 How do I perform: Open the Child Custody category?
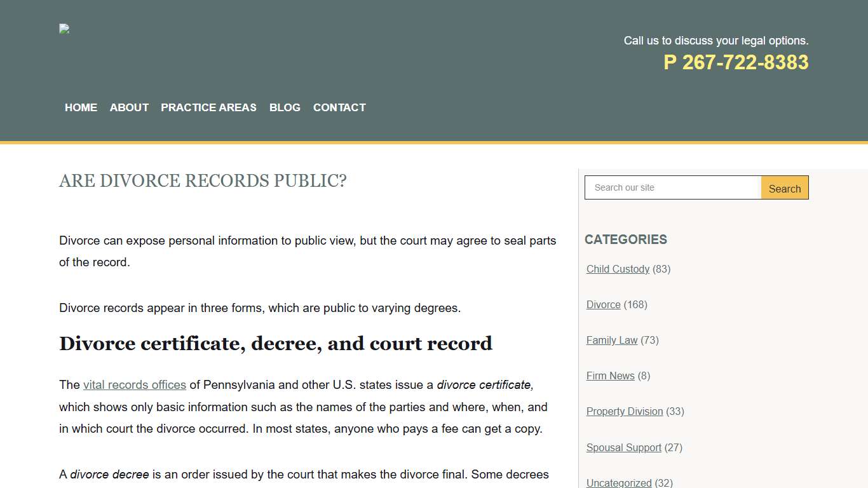(x=618, y=269)
